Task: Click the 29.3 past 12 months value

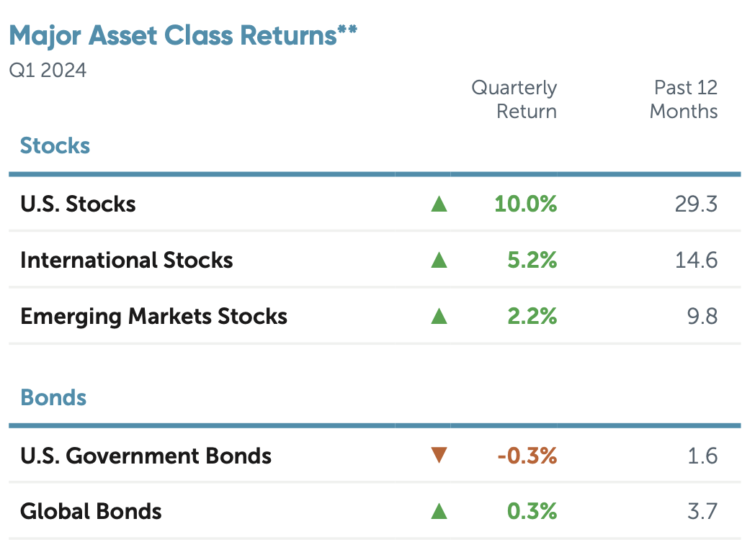Action: pyautogui.click(x=696, y=204)
